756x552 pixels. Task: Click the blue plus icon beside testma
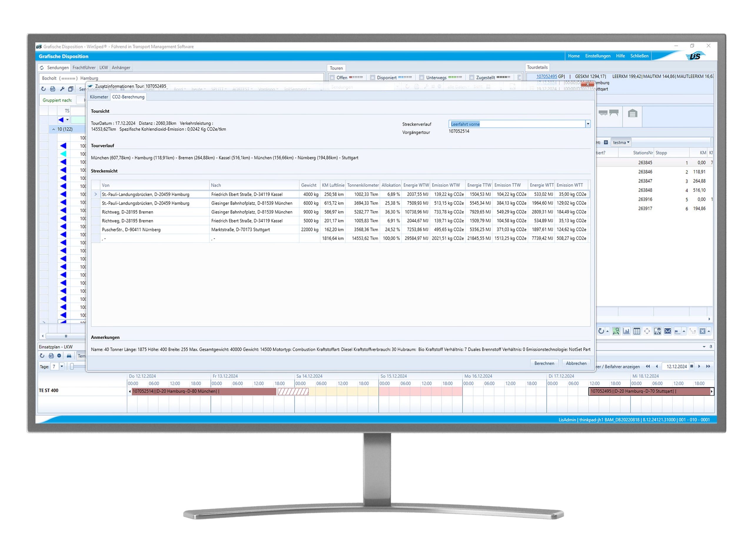tap(606, 143)
